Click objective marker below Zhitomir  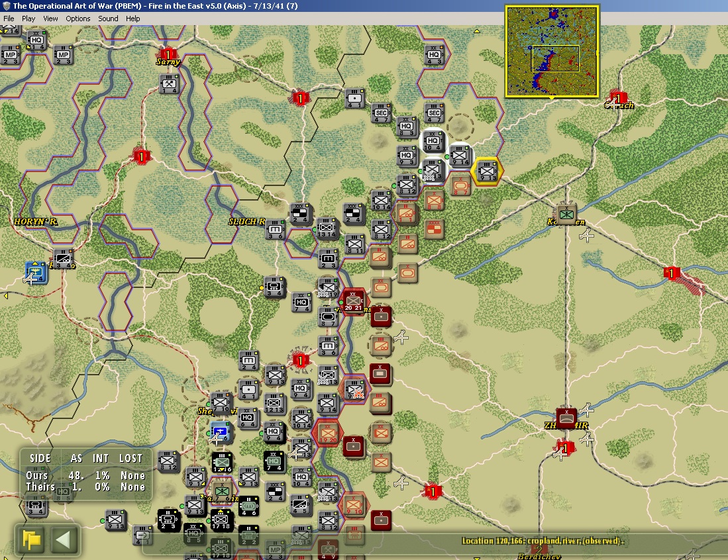click(x=564, y=448)
